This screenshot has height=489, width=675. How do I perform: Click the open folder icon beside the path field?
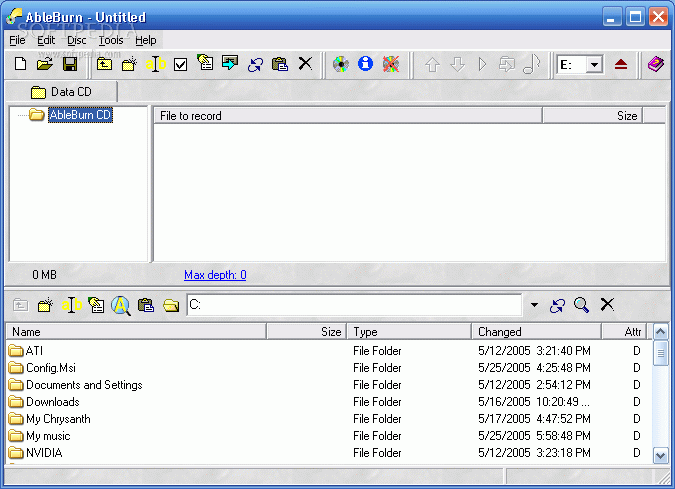[x=171, y=305]
